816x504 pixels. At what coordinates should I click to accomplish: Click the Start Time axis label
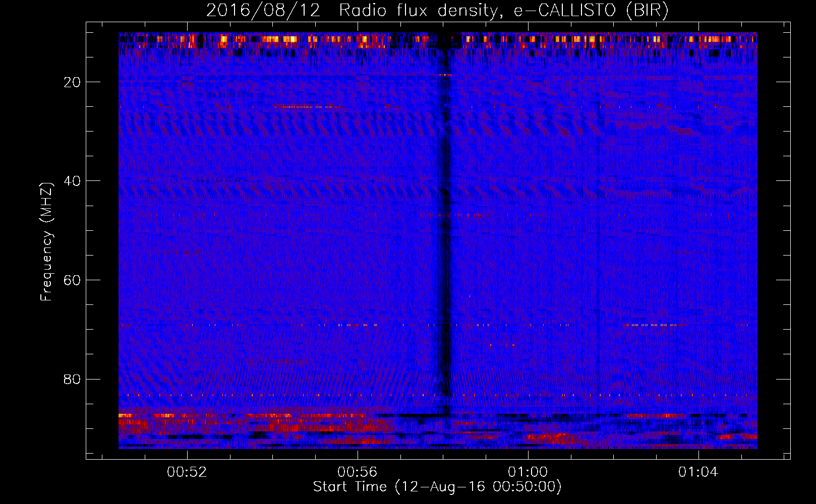click(437, 487)
